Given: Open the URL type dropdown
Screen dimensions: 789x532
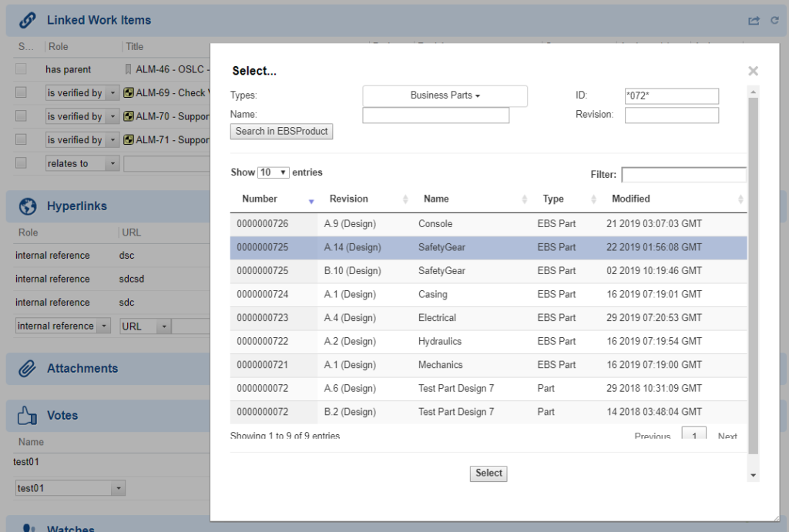Looking at the screenshot, I should 146,326.
